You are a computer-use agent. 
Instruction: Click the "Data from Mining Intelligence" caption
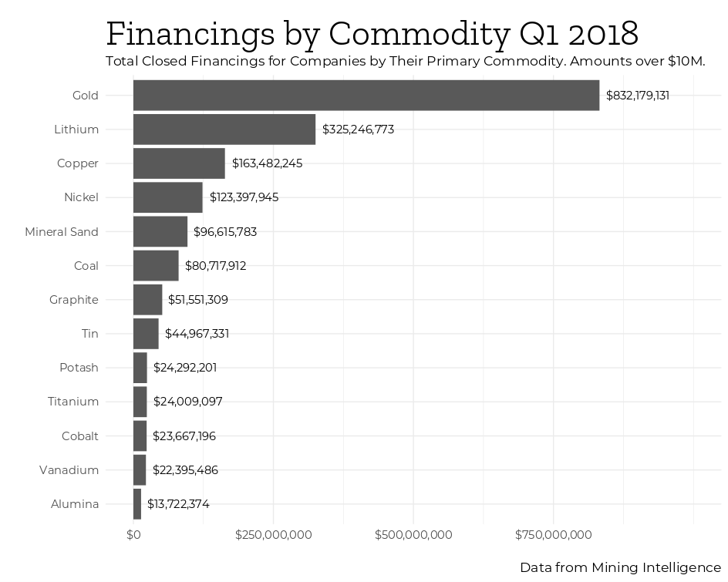coord(620,567)
